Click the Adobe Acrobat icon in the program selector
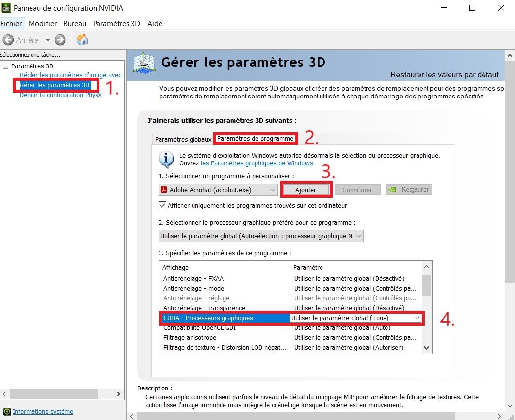 tap(163, 189)
